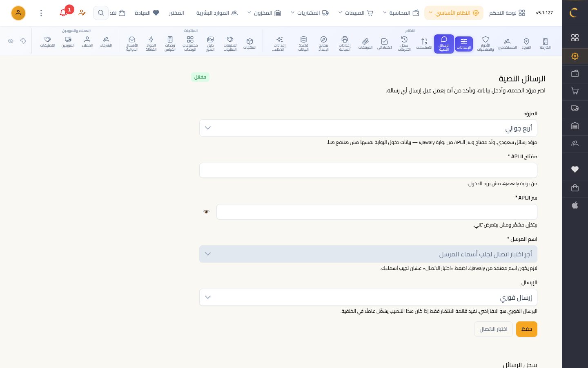588x368 pixels.
Task: Expand the المحاسبة accounting menu
Action: [x=401, y=13]
